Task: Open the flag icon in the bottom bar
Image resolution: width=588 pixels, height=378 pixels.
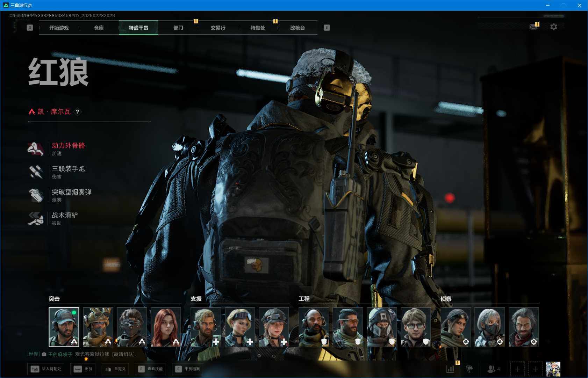Action: coord(469,369)
